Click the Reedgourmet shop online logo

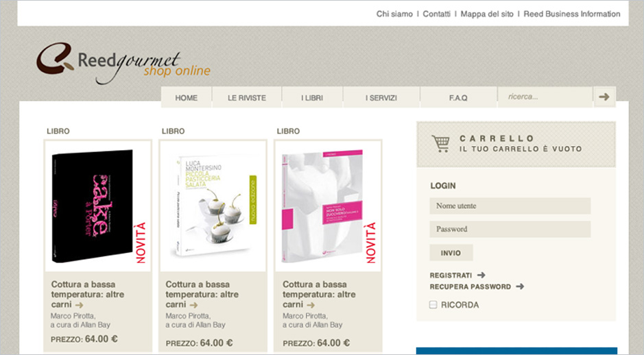(123, 63)
